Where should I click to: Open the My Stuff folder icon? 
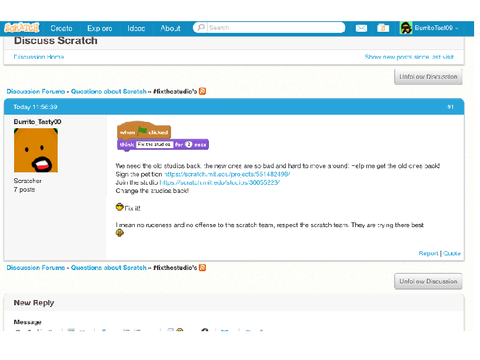[383, 28]
